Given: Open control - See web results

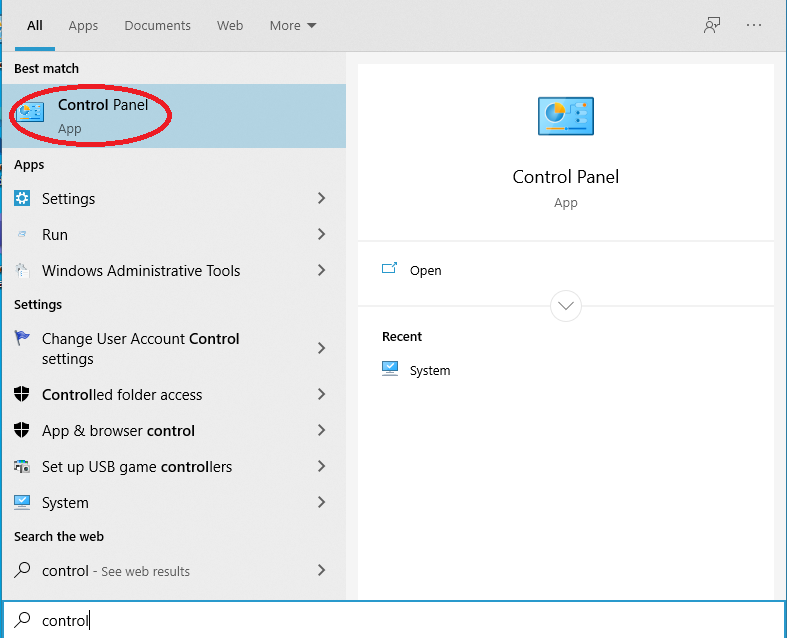Looking at the screenshot, I should point(174,570).
